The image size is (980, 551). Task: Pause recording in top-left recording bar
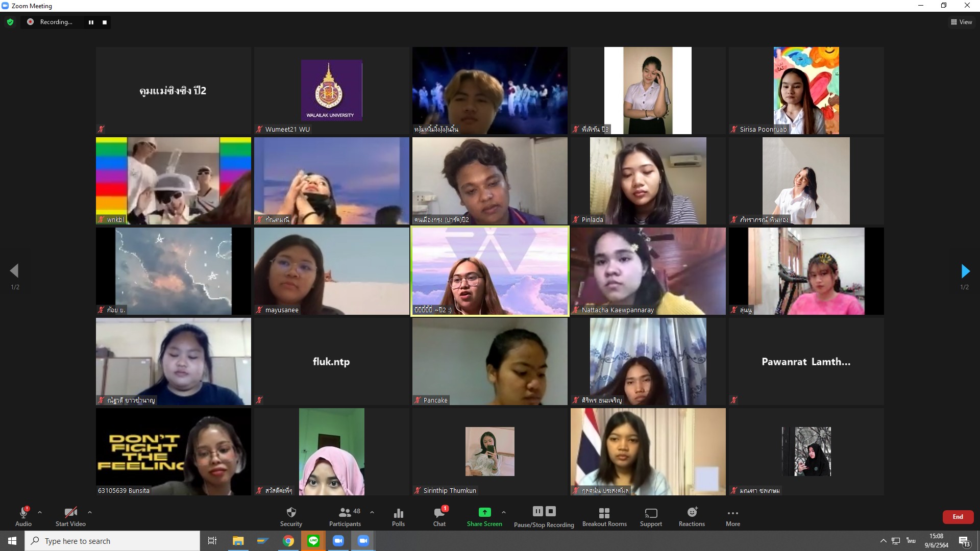pyautogui.click(x=91, y=22)
